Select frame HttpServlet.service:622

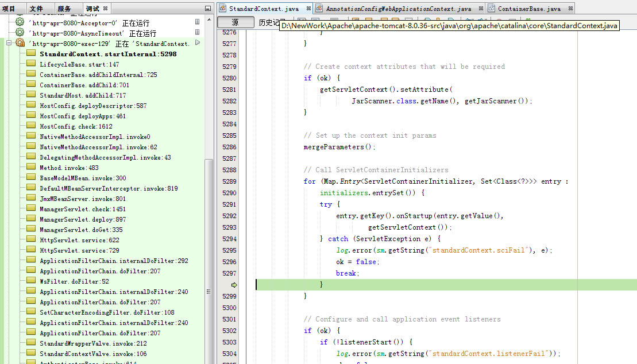pos(80,240)
